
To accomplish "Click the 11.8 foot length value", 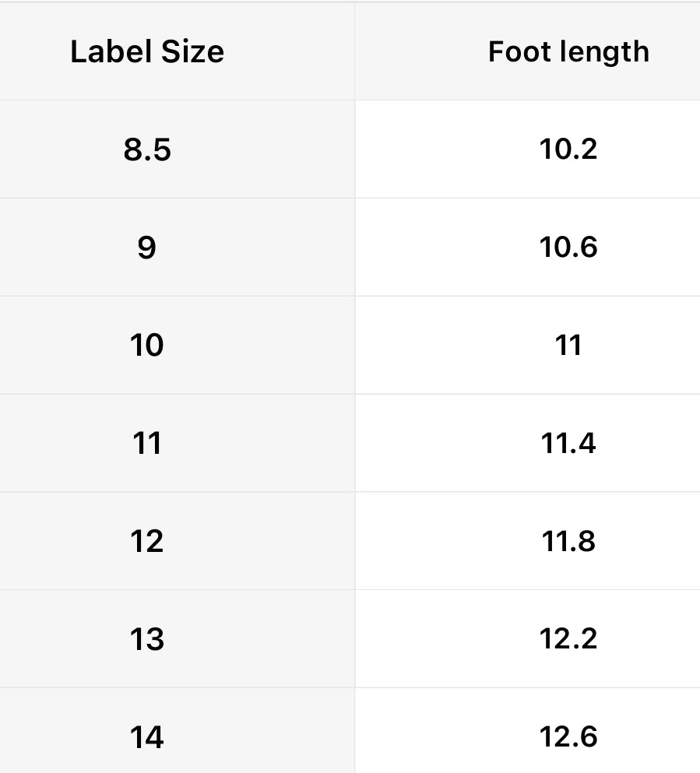I will [568, 541].
